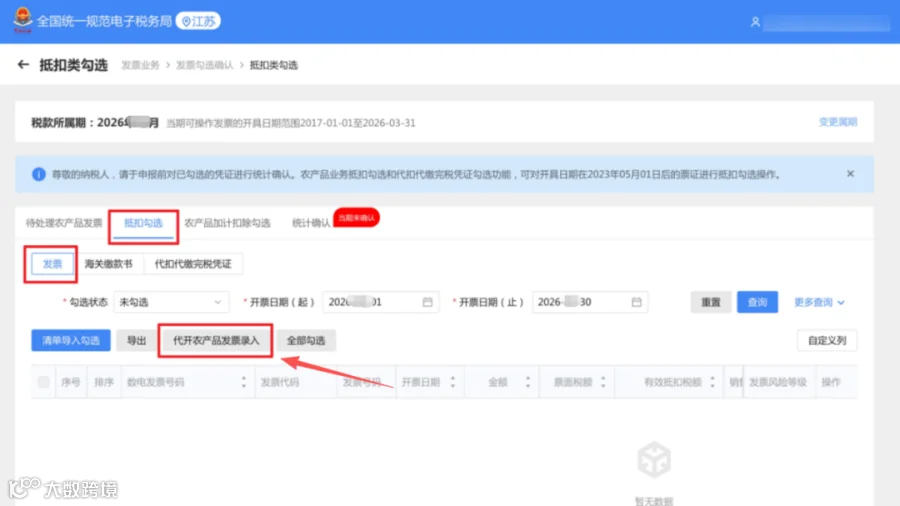The image size is (900, 506).
Task: Click the tax bureau emblem logo
Action: pyautogui.click(x=22, y=20)
